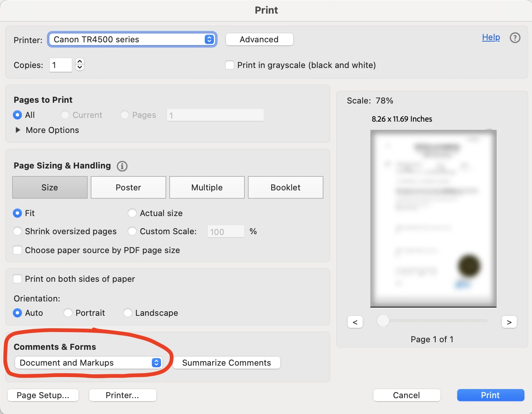This screenshot has width=532, height=414.
Task: Choose Auto orientation
Action: point(17,313)
